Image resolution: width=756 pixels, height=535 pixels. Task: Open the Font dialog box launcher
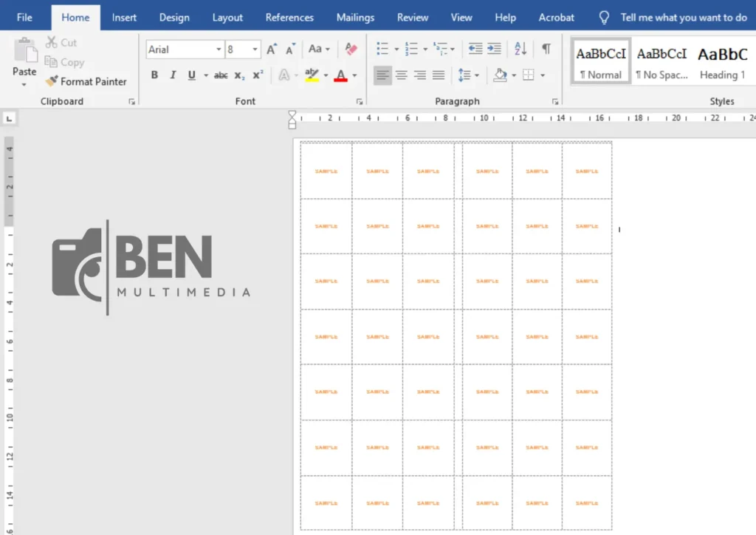point(359,101)
